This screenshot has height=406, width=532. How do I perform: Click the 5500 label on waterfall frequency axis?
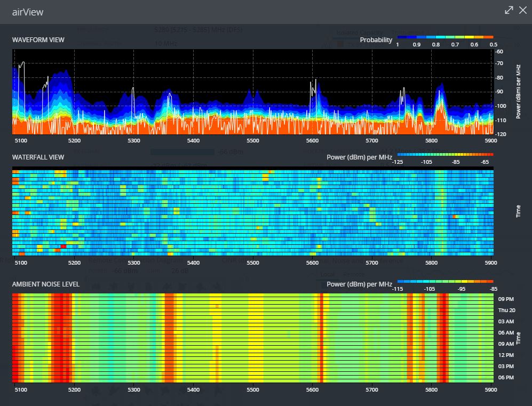[x=253, y=262]
